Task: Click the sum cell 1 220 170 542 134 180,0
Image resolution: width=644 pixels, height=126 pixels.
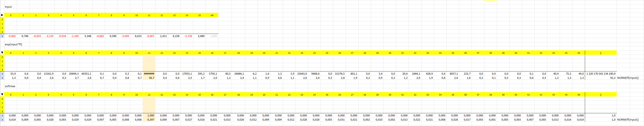Action: tap(601, 74)
